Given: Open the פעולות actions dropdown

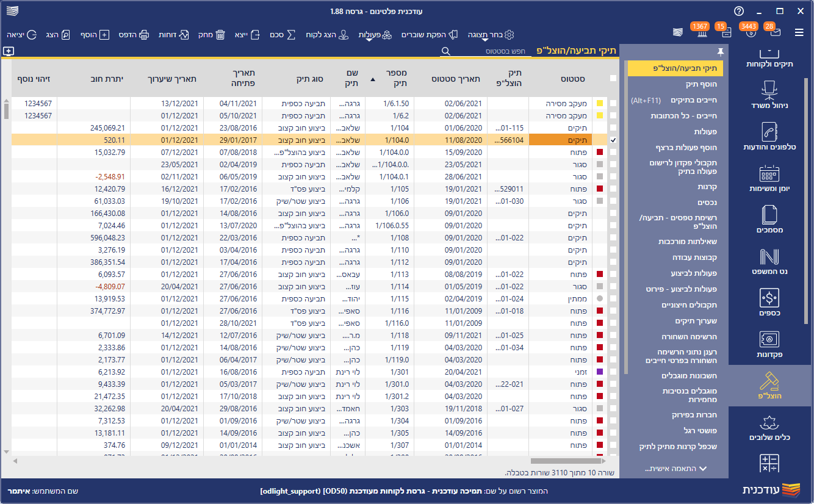Looking at the screenshot, I should [x=375, y=35].
